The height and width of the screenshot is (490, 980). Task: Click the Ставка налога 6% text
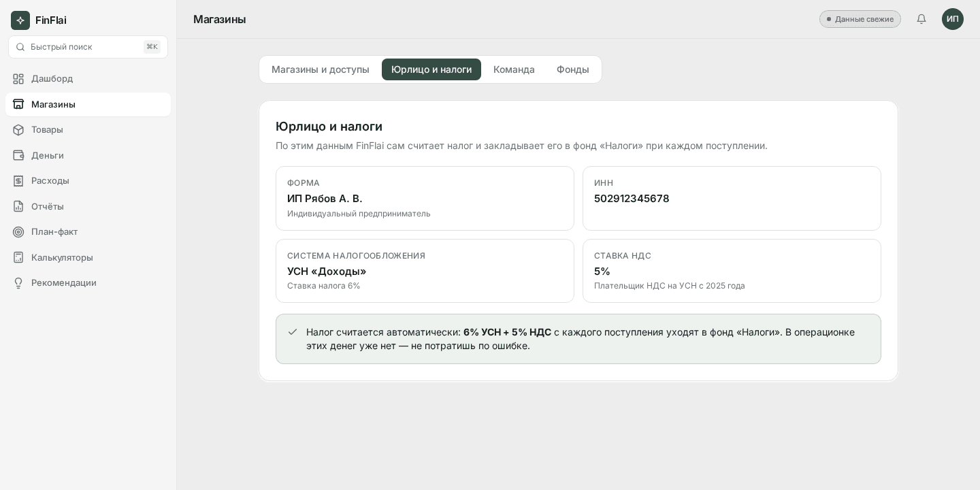point(324,286)
